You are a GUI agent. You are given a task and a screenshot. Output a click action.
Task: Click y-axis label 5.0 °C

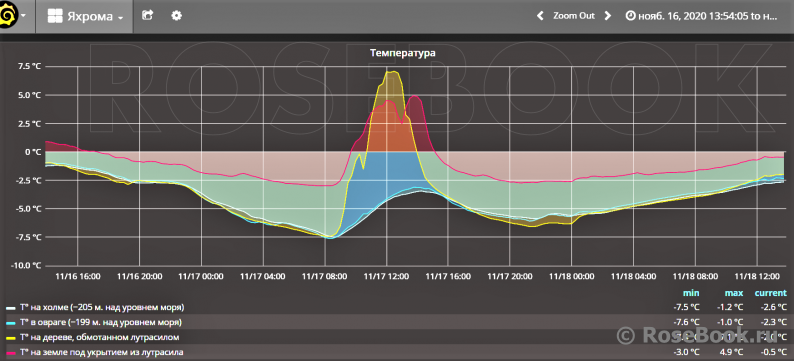click(x=30, y=95)
